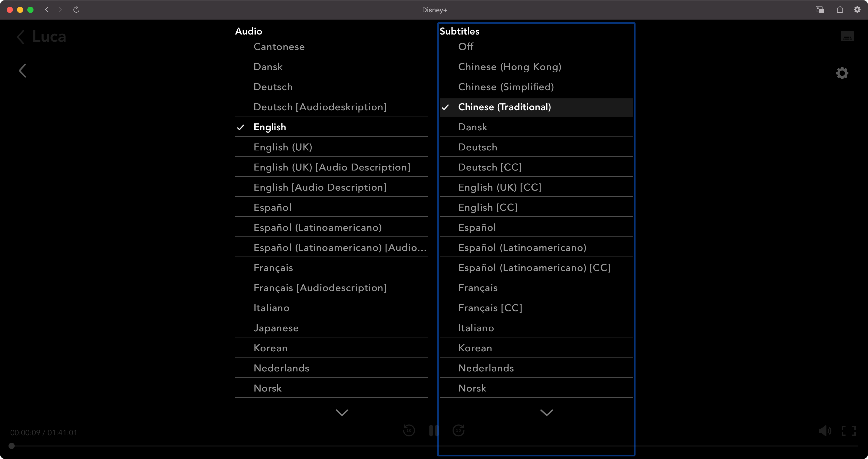
Task: Choose Español (Latinoamericano) audio track
Action: (331, 228)
